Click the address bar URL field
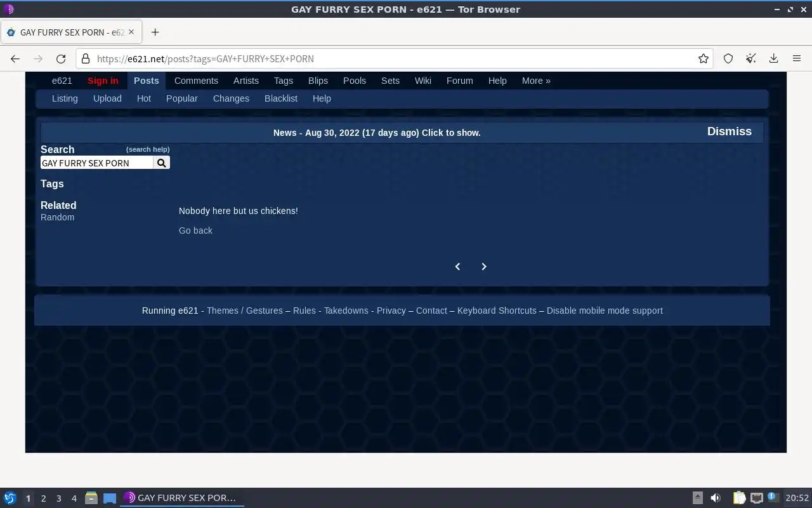 tap(393, 58)
